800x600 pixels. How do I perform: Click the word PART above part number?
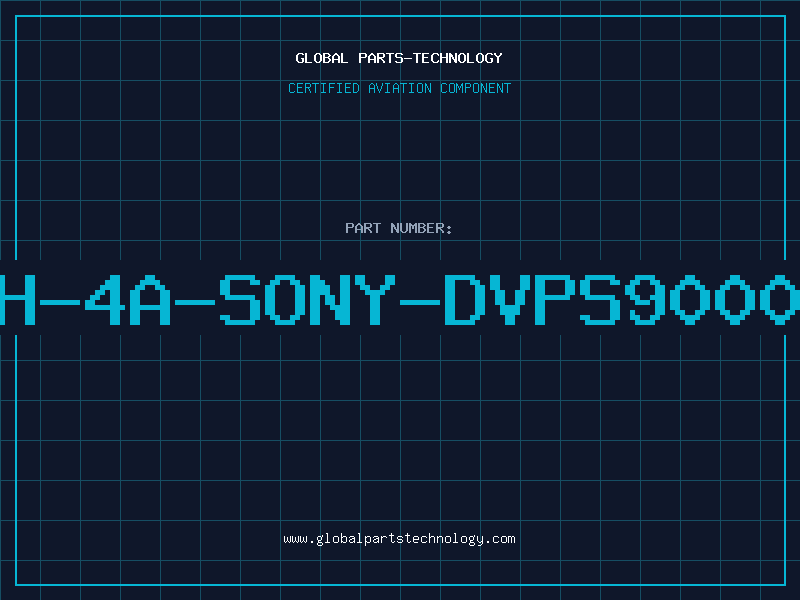363,228
